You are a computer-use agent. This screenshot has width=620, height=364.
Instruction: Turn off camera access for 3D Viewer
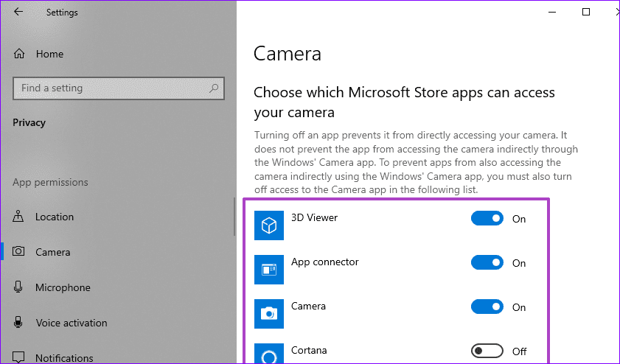coord(487,219)
